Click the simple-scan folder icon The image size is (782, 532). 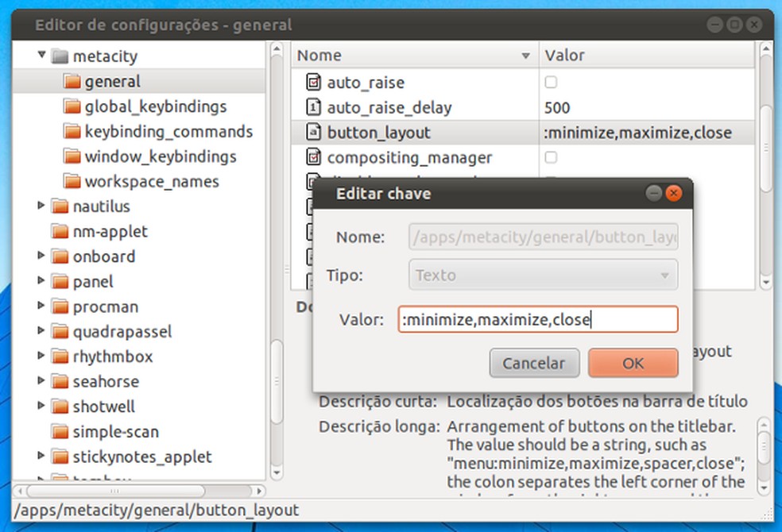(60, 431)
